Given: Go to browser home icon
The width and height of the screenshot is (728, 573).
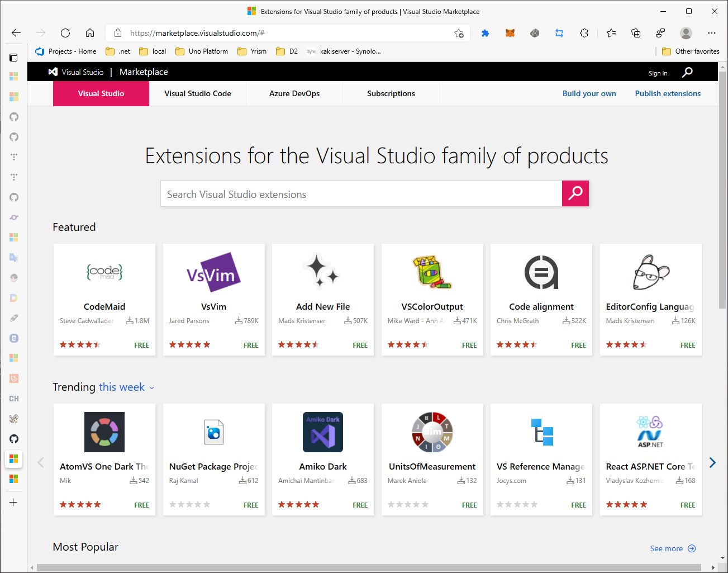Looking at the screenshot, I should [x=90, y=33].
